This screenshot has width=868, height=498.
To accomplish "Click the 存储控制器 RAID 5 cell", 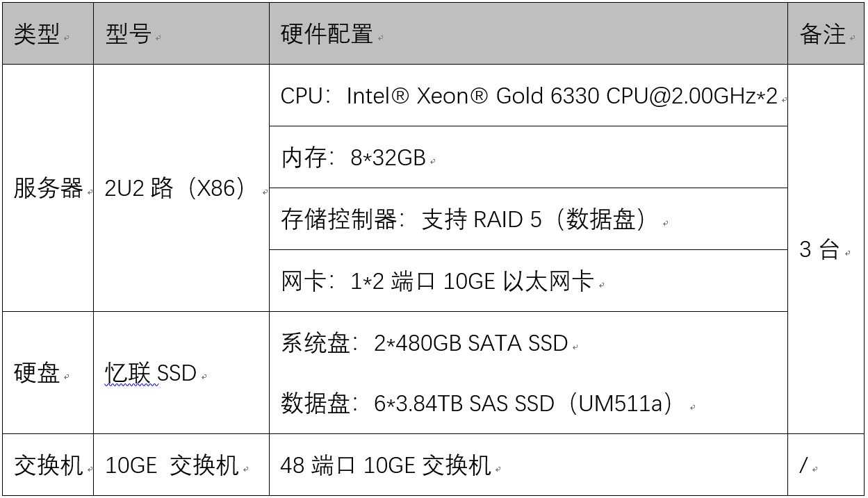I will pos(464,219).
